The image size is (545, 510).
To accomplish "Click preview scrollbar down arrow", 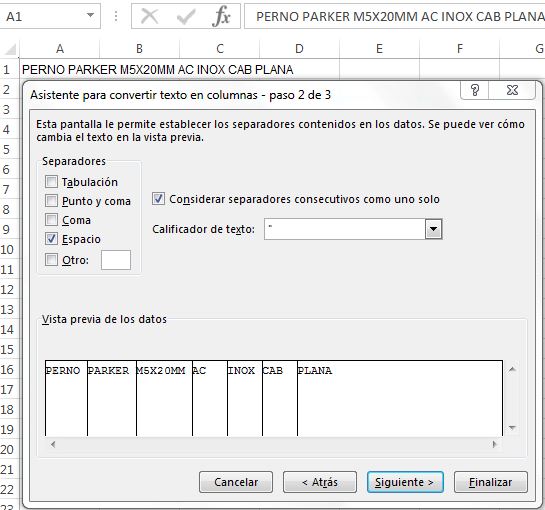I will (x=512, y=427).
